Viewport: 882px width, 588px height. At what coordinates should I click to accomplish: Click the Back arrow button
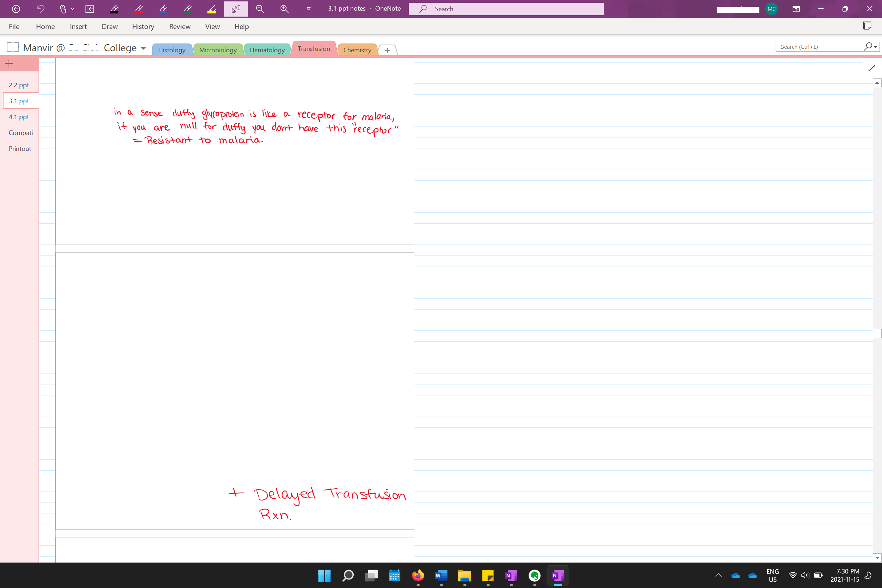pyautogui.click(x=16, y=8)
